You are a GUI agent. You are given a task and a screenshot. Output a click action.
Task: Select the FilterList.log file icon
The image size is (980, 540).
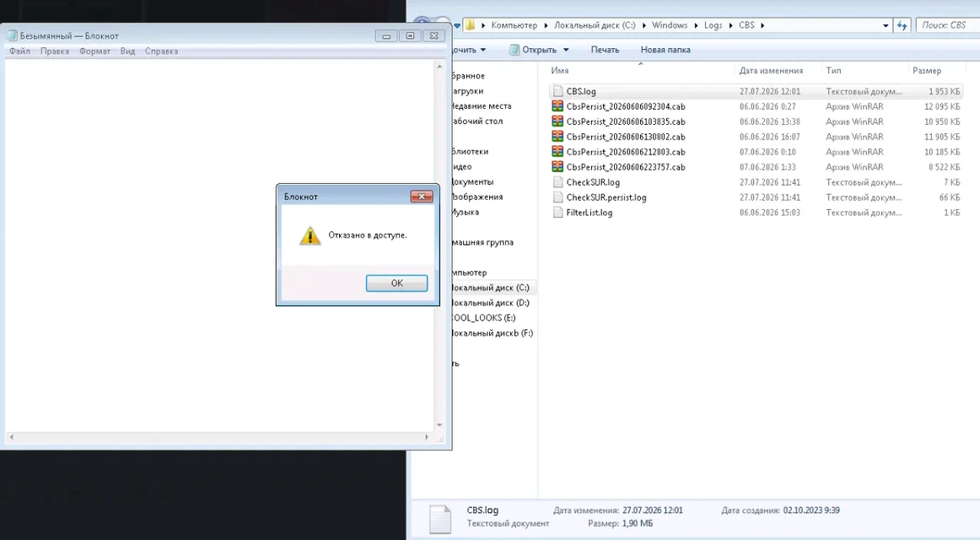point(557,213)
